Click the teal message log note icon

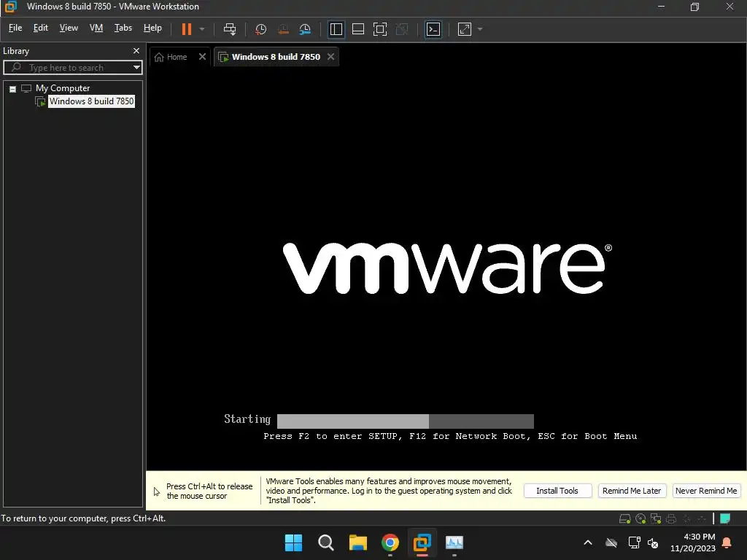(725, 518)
